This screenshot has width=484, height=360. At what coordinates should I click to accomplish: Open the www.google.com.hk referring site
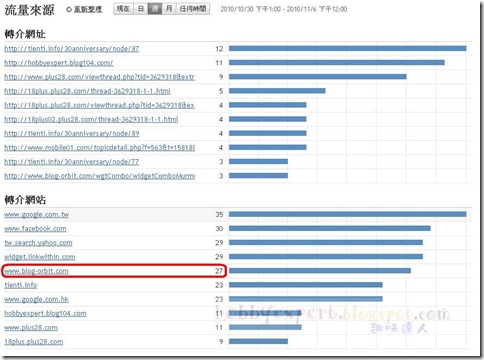coord(36,299)
